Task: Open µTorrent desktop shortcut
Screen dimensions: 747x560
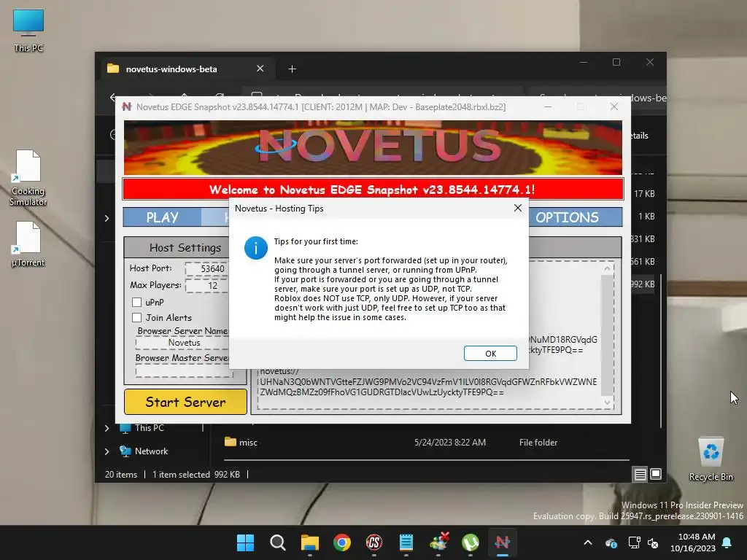Action: 28,244
